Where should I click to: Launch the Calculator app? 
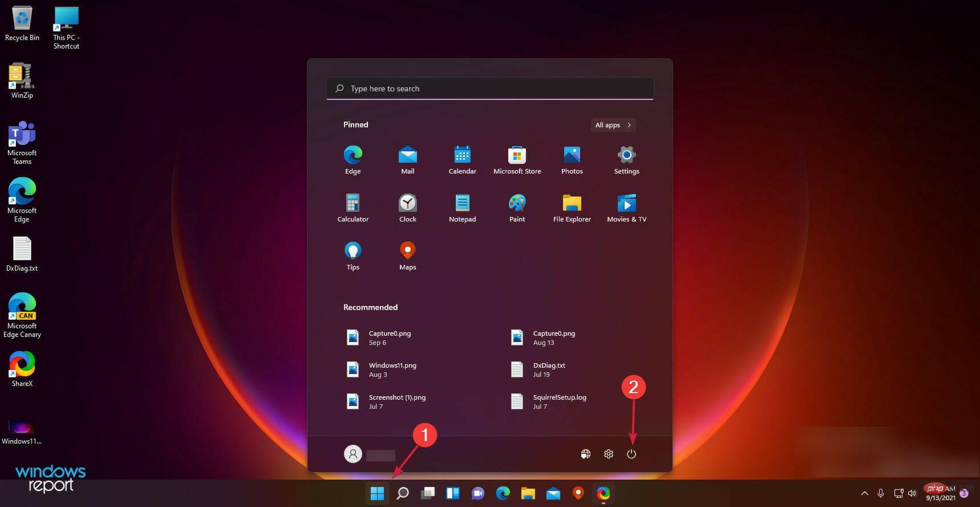coord(353,208)
